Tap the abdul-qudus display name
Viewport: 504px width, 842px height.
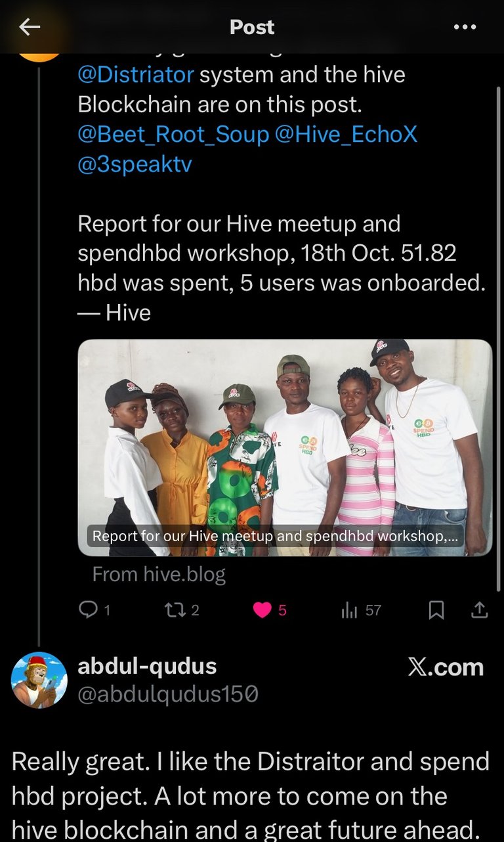[x=147, y=666]
